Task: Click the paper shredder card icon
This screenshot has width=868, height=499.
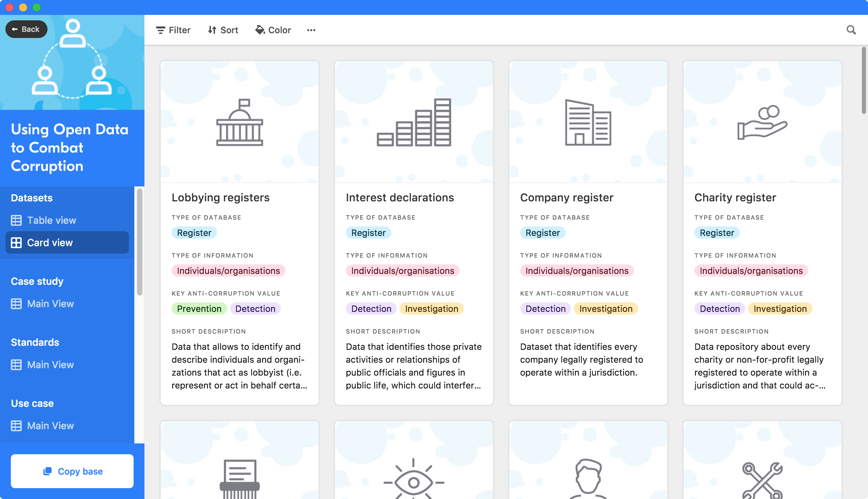Action: click(x=239, y=479)
